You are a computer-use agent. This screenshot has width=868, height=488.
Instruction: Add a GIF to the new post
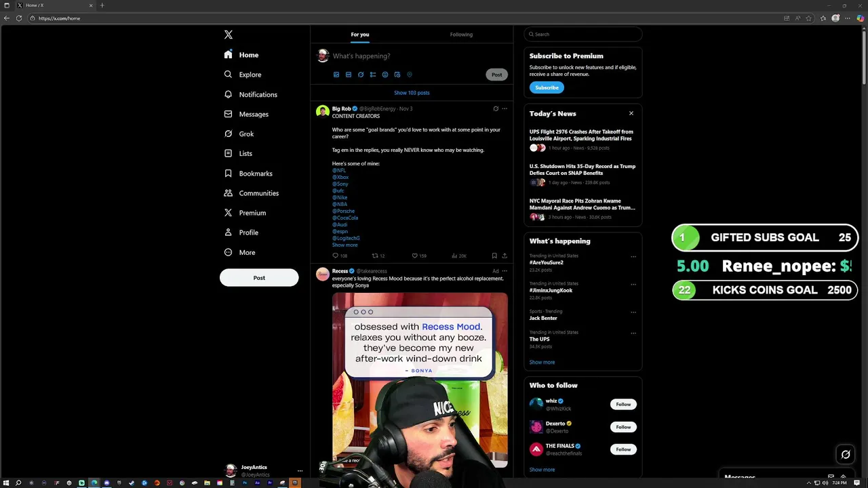pyautogui.click(x=348, y=75)
